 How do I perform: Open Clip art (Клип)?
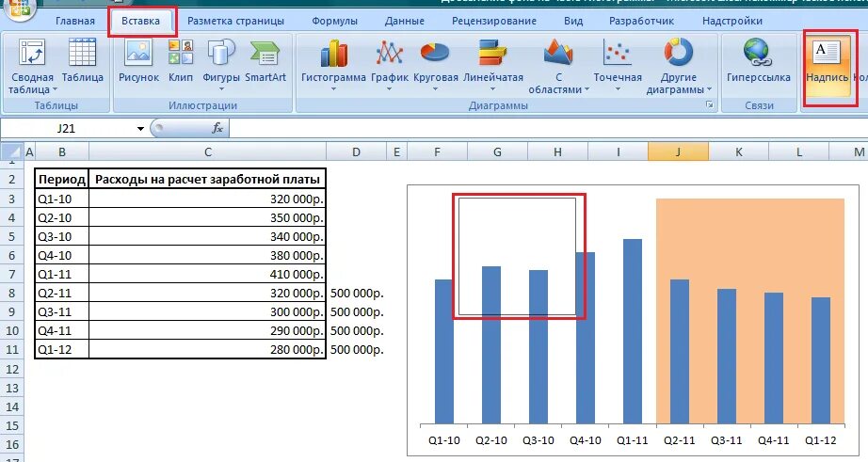pos(181,61)
